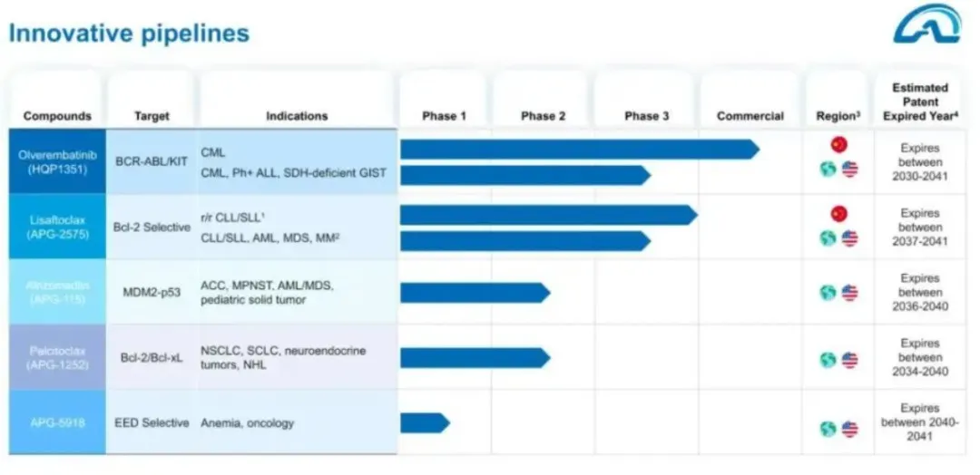This screenshot has height=475, width=980.
Task: Click the Olverembatinib (HQP1351) compound cell
Action: pyautogui.click(x=57, y=161)
